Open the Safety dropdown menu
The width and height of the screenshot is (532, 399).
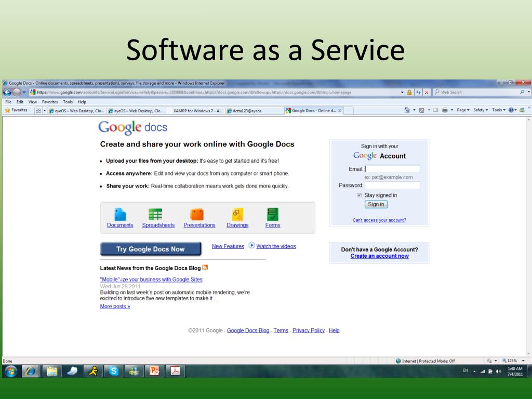tap(481, 110)
